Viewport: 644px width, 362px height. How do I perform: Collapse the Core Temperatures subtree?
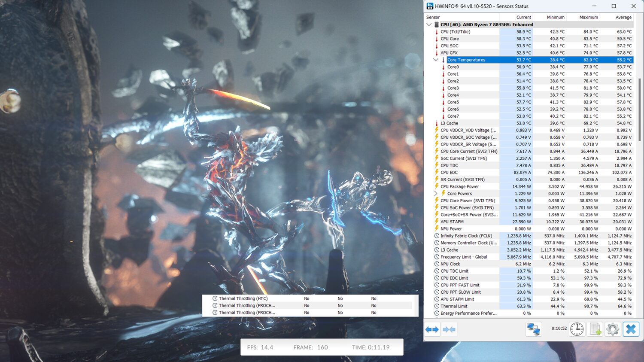[x=436, y=60]
